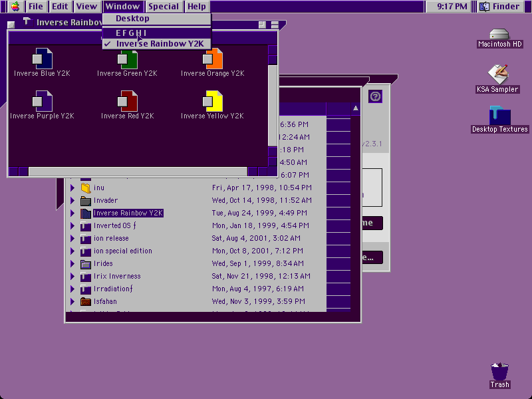
Task: Click the Inverse Rainbow Y2K folder icon in list
Action: tap(86, 213)
